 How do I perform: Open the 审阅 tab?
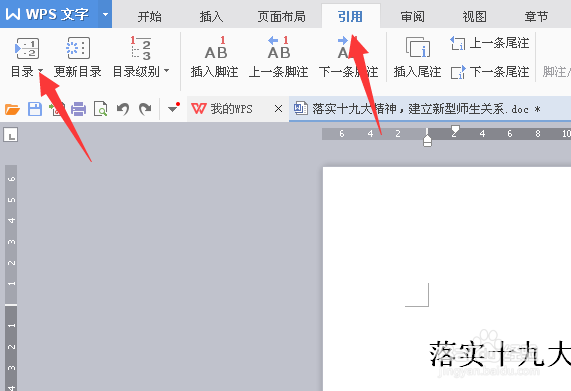[x=412, y=16]
